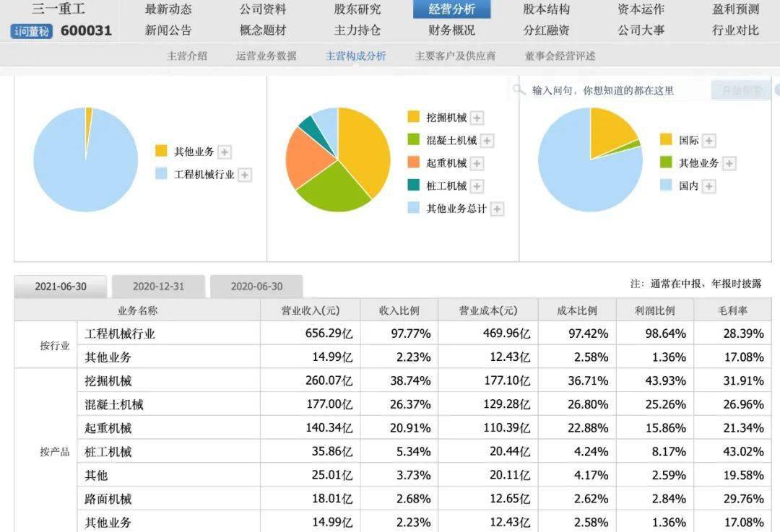
Task: Expand the 起重机械 legend plus
Action: tap(477, 164)
